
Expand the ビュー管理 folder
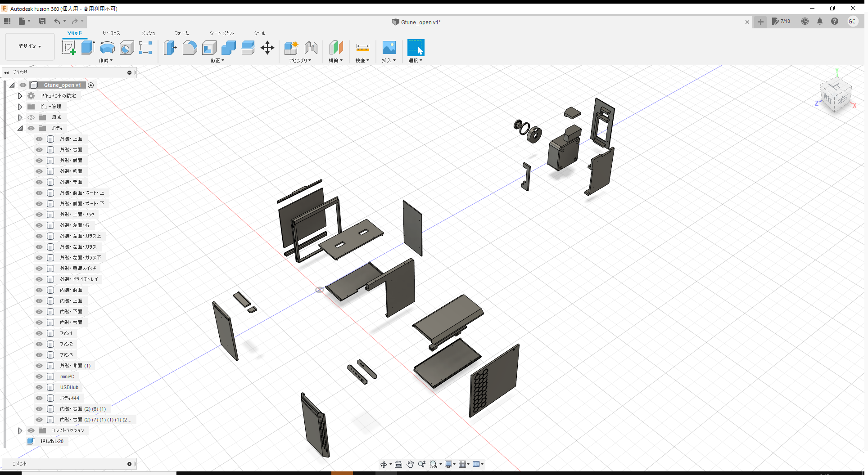coord(20,107)
